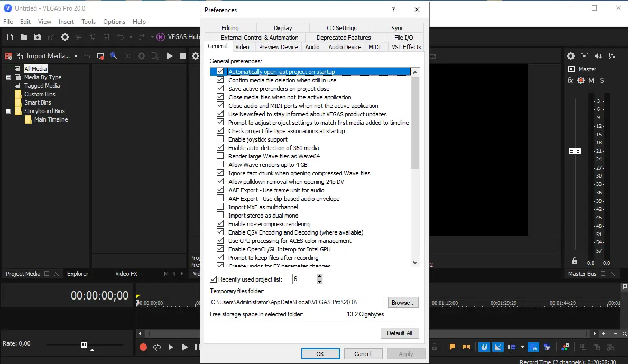Click the auto ripple icon
The width and height of the screenshot is (628, 364).
click(x=512, y=347)
